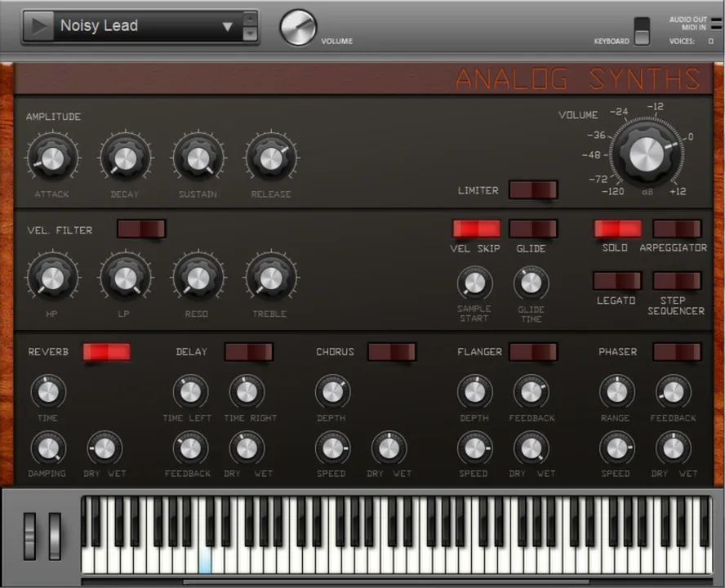
Task: Click the Attack knob
Action: pyautogui.click(x=52, y=158)
